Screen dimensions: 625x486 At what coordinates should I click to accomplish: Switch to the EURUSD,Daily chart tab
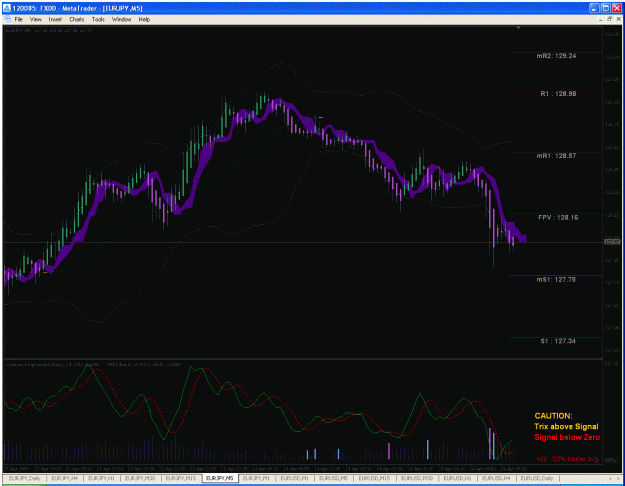coord(537,478)
